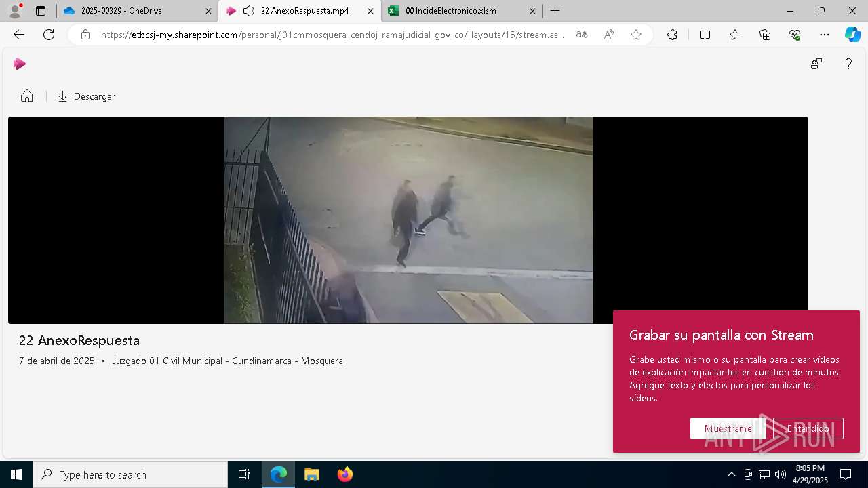Viewport: 868px width, 488px height.
Task: Open the volume control tray icon
Action: [x=781, y=474]
